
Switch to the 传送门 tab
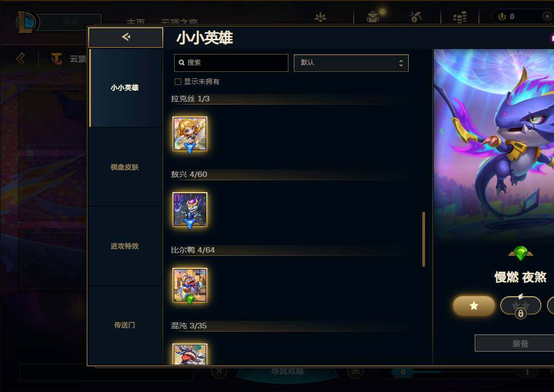pos(125,325)
